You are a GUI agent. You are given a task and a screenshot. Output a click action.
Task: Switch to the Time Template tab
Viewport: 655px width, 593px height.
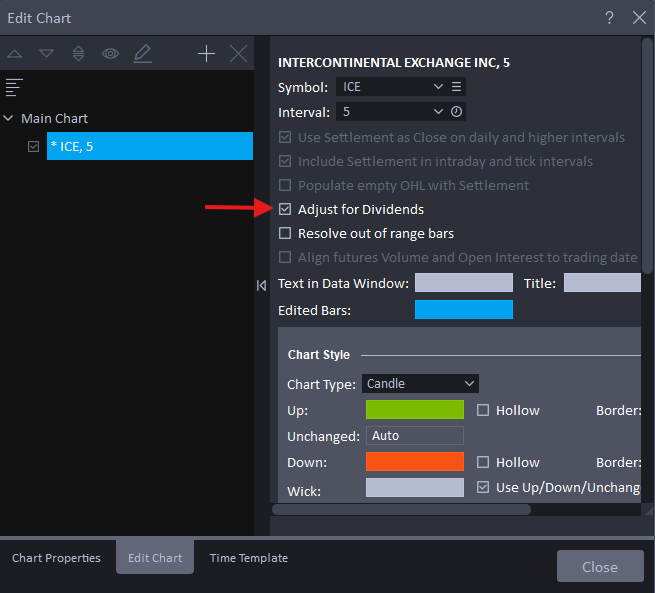point(248,558)
